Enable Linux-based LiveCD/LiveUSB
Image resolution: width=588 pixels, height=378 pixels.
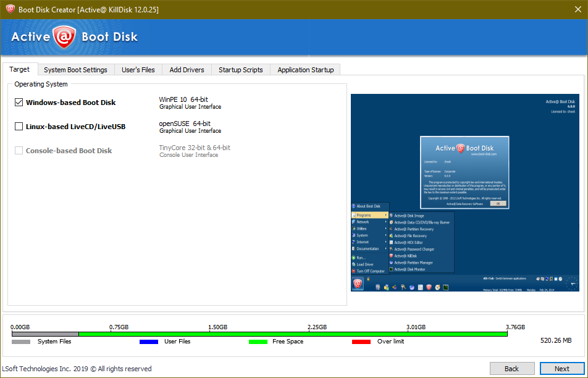click(18, 126)
